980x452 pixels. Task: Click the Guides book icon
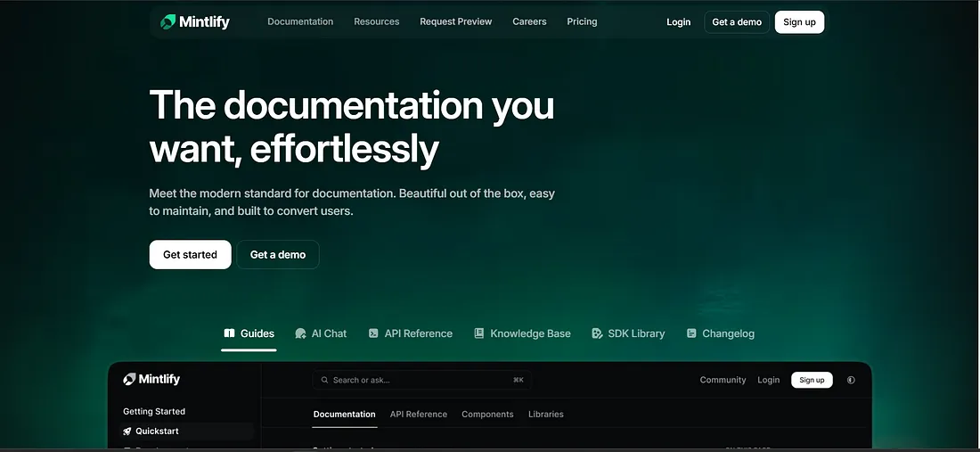tap(229, 333)
